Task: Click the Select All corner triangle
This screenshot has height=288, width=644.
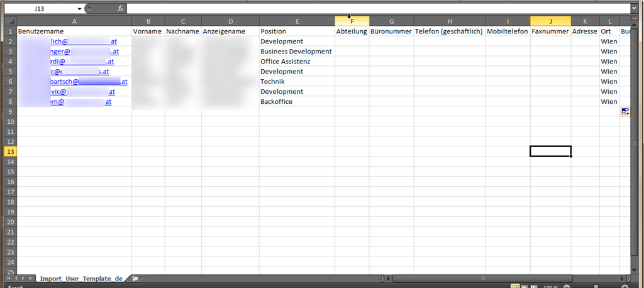Action: tap(11, 21)
